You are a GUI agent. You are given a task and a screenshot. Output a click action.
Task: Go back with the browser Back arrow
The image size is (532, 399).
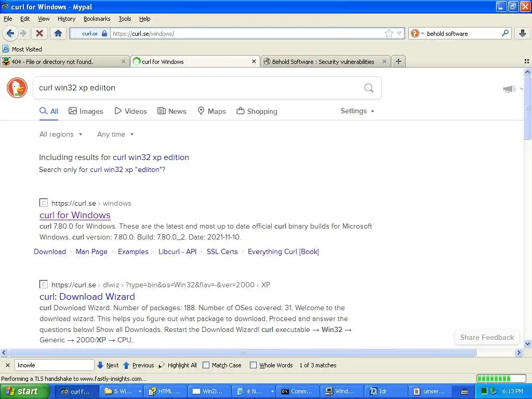pyautogui.click(x=10, y=33)
